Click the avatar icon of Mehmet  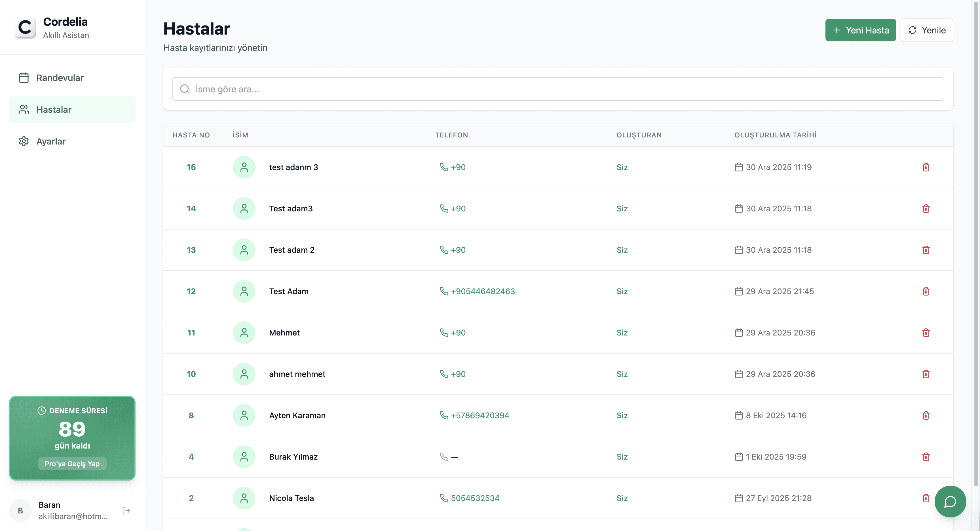click(x=244, y=333)
